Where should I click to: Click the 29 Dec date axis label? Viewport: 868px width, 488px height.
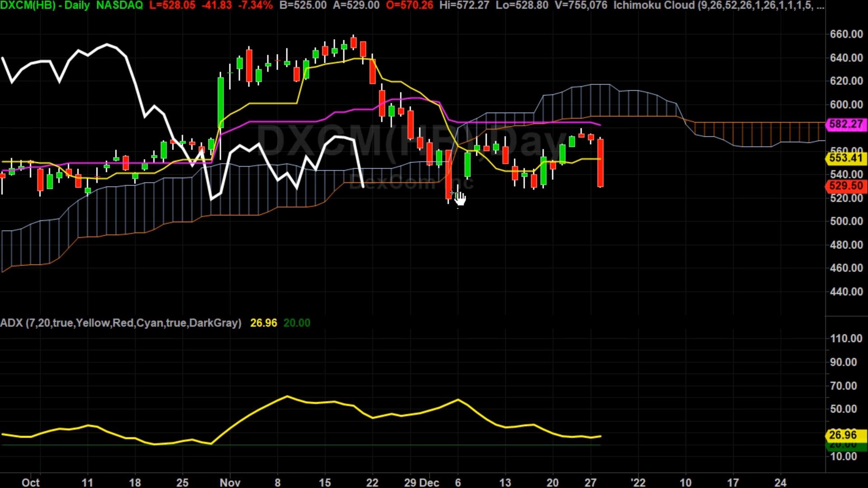pos(421,482)
